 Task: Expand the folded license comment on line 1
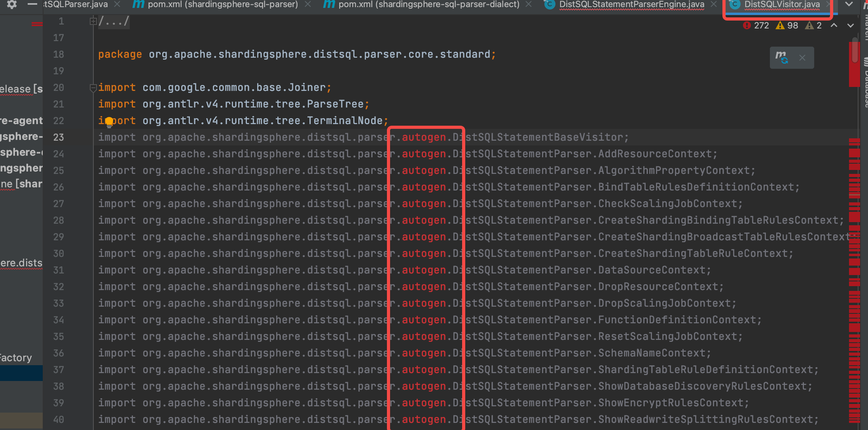[93, 21]
